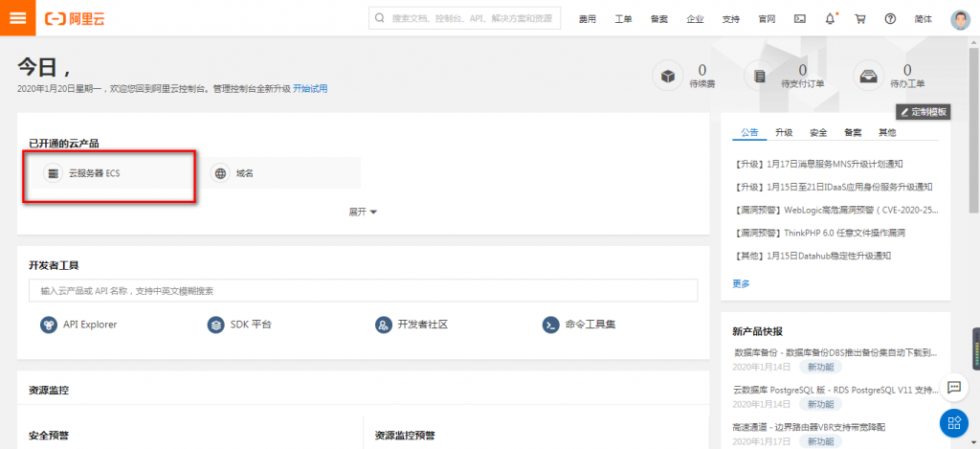Image resolution: width=980 pixels, height=449 pixels.
Task: Click 更多 under announcements
Action: [x=742, y=283]
